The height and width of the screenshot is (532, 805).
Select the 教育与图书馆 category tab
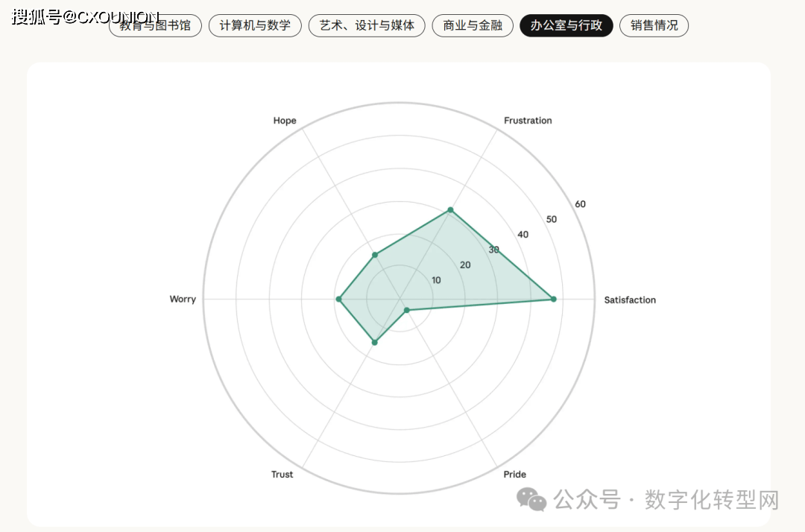[155, 25]
